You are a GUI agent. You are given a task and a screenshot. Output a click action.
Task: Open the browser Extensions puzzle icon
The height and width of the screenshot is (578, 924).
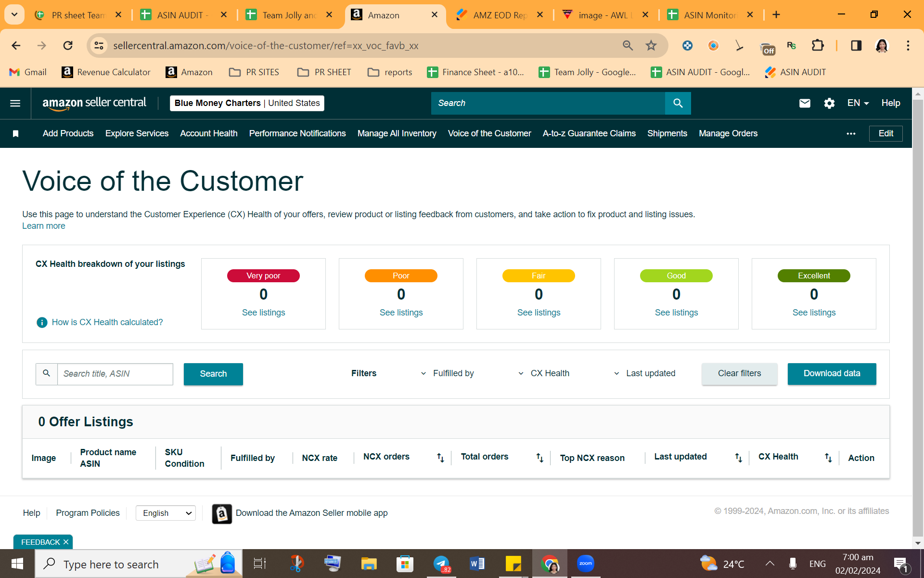click(x=818, y=46)
